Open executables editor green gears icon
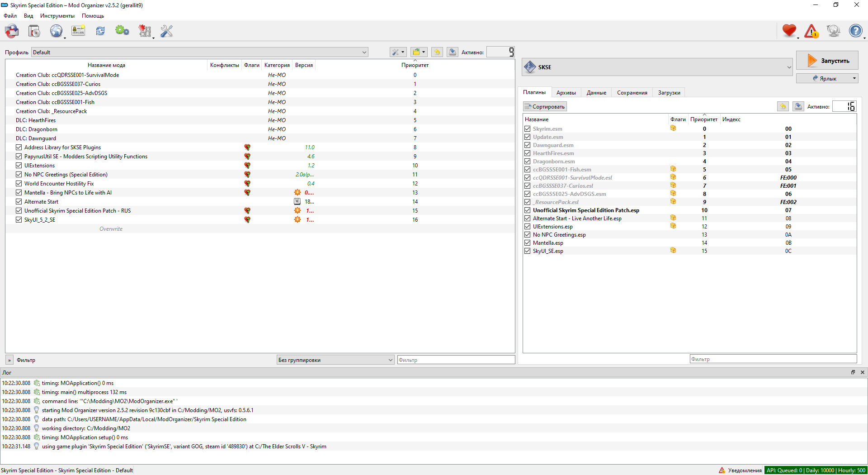Screen dimensions: 868x475 122,31
